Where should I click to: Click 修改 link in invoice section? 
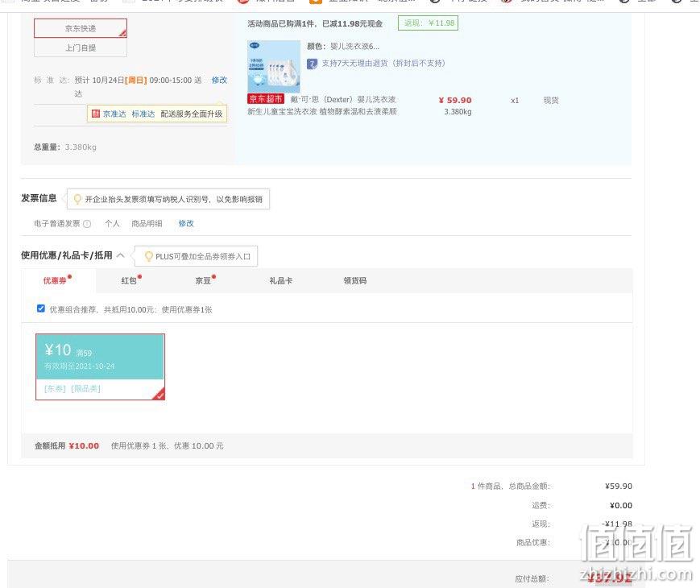(186, 223)
